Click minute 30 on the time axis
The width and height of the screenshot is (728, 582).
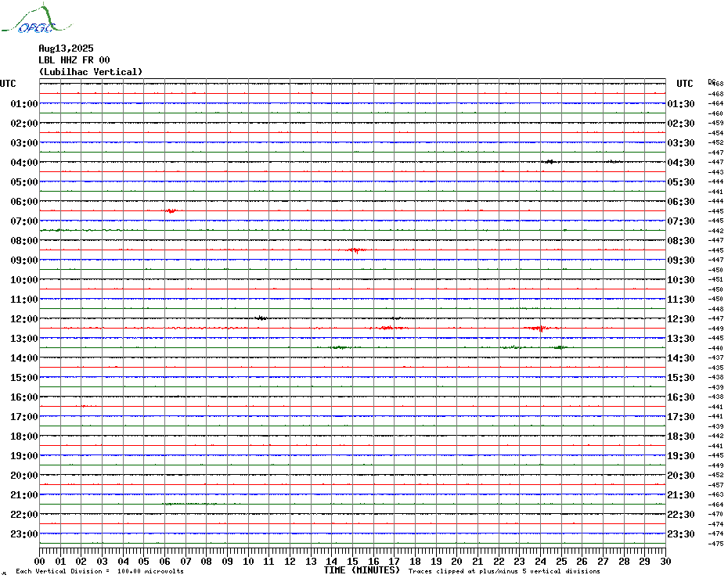665,561
